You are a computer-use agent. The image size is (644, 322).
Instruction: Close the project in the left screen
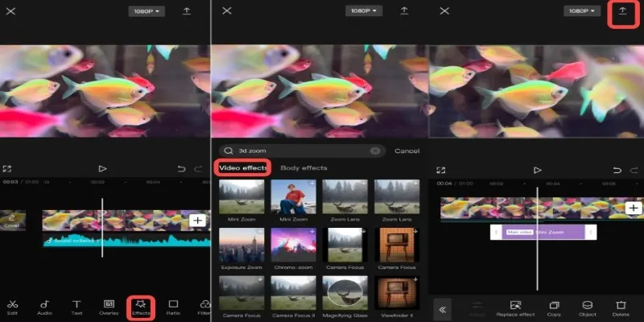[10, 11]
